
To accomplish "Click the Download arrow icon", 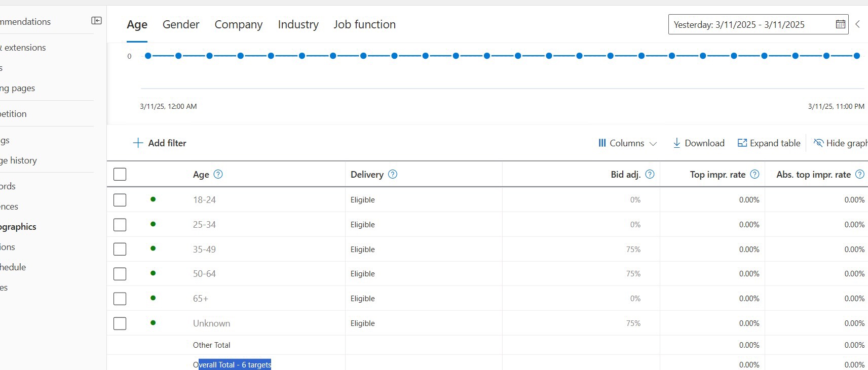I will click(x=676, y=143).
